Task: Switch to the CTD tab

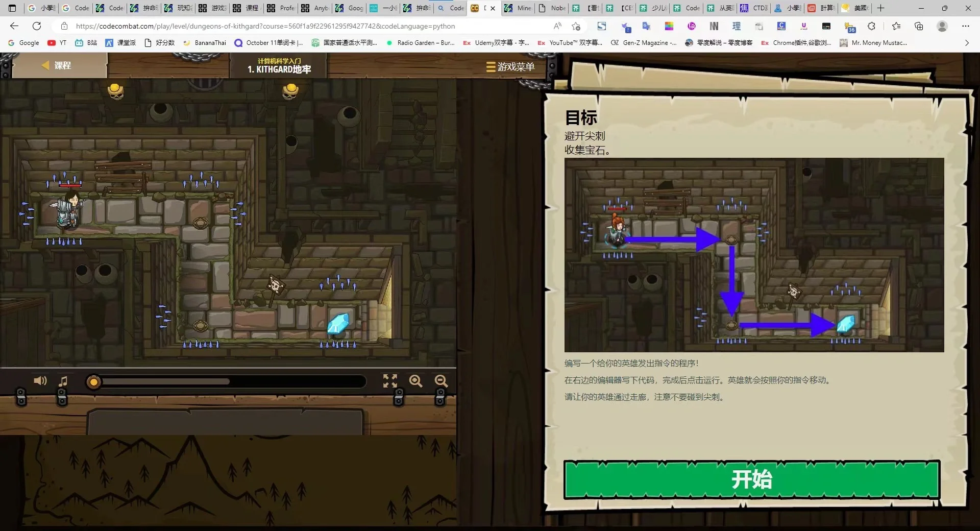Action: tap(754, 8)
